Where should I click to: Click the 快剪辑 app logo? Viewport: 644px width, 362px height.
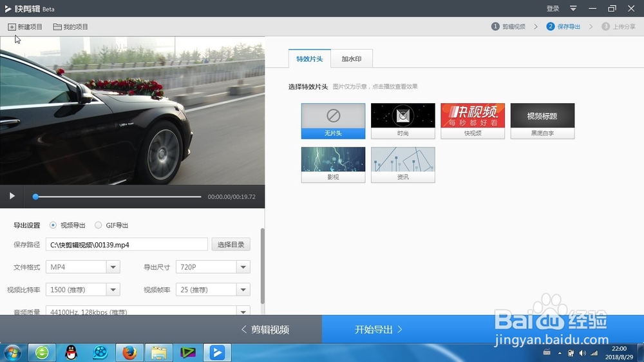click(8, 8)
